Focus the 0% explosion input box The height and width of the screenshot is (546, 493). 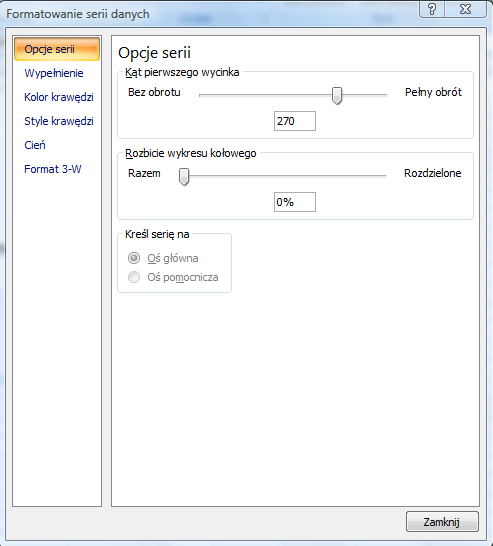(x=295, y=202)
